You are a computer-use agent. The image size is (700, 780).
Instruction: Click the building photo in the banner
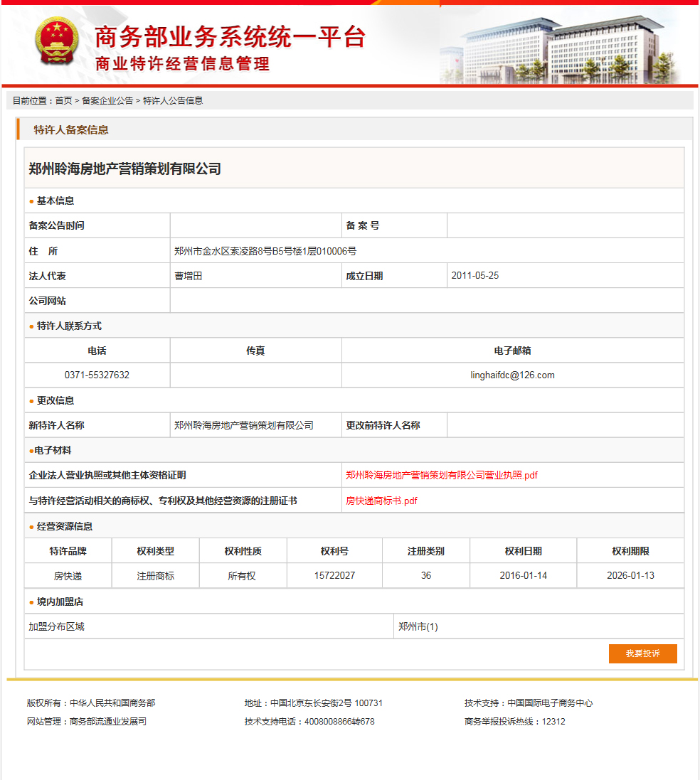pos(560,49)
